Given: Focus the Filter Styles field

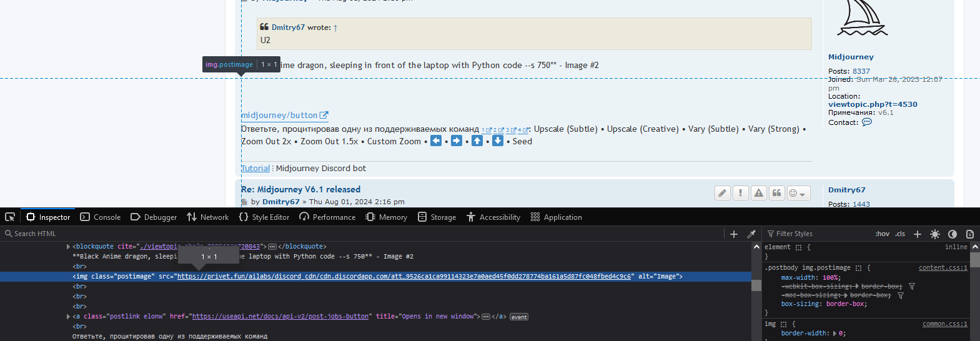Looking at the screenshot, I should point(817,234).
